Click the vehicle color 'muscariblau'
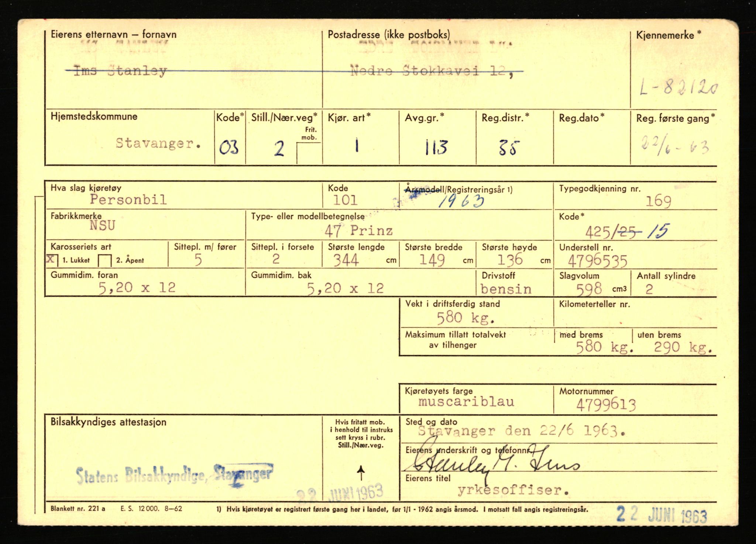The image size is (756, 544). (x=466, y=402)
